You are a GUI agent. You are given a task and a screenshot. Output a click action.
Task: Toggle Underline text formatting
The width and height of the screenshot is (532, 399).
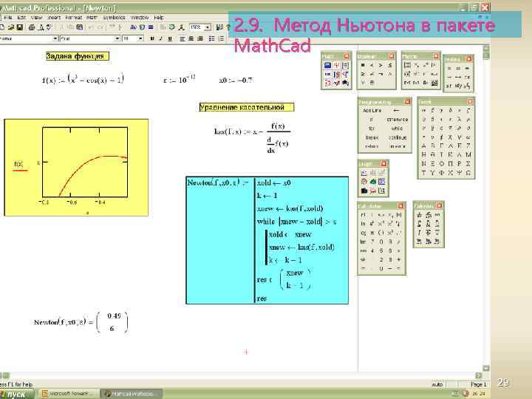170,38
